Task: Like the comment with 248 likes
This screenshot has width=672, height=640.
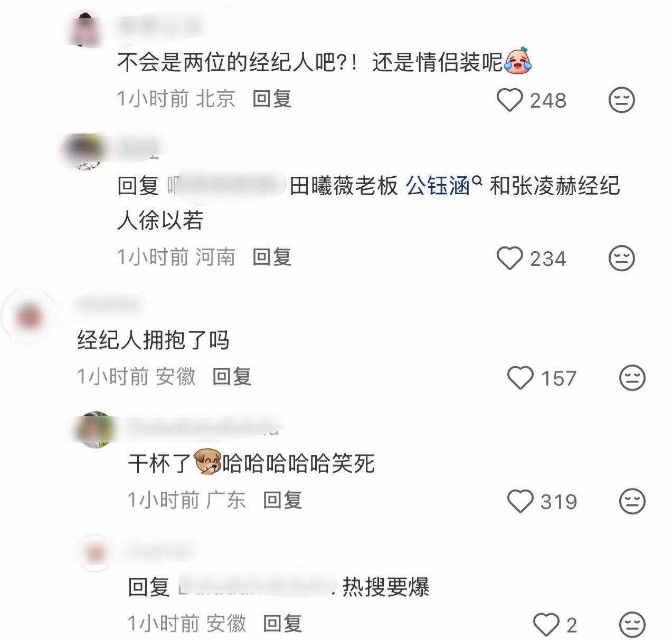Action: tap(510, 100)
